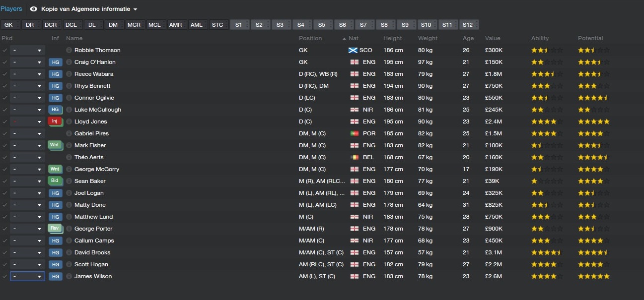Expand the picked position dropdown for Reece Wabara
Screen dimensions: 644x300
point(27,74)
